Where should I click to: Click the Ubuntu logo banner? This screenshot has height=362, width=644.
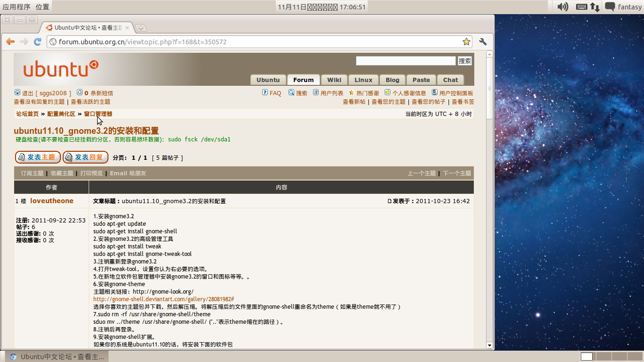click(61, 69)
